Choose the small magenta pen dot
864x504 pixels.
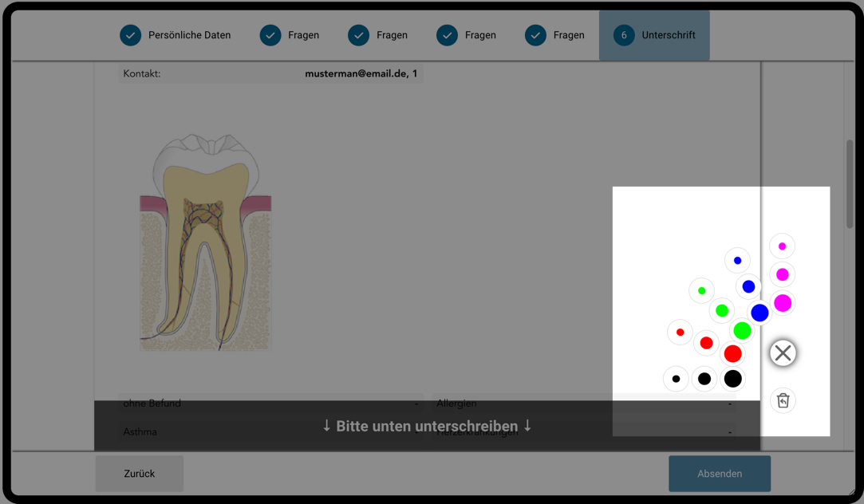pyautogui.click(x=782, y=246)
